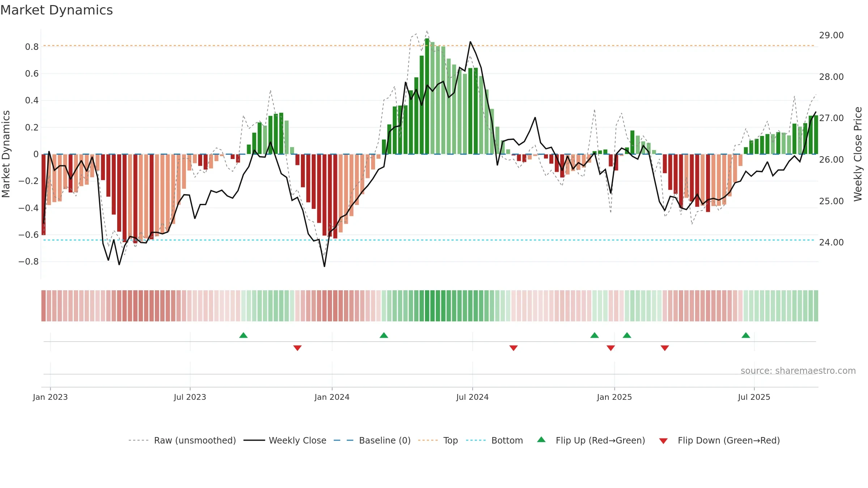Image resolution: width=868 pixels, height=488 pixels.
Task: Click the Baseline (0) legend entry
Action: coord(372,440)
